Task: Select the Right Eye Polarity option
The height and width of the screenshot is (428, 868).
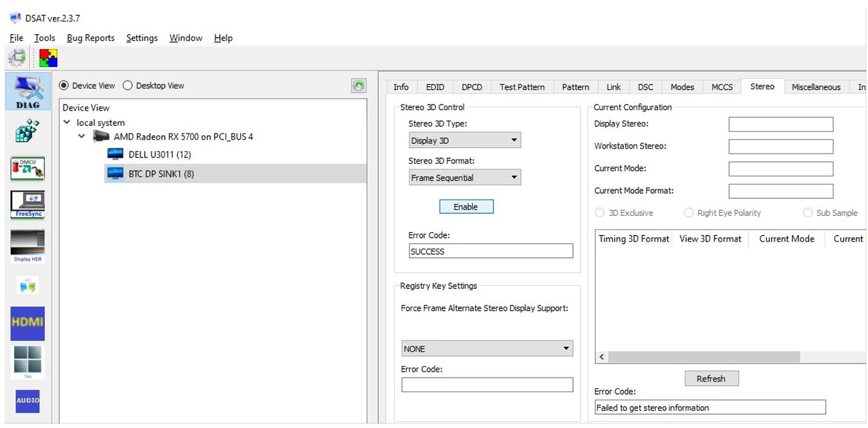Action: (689, 213)
